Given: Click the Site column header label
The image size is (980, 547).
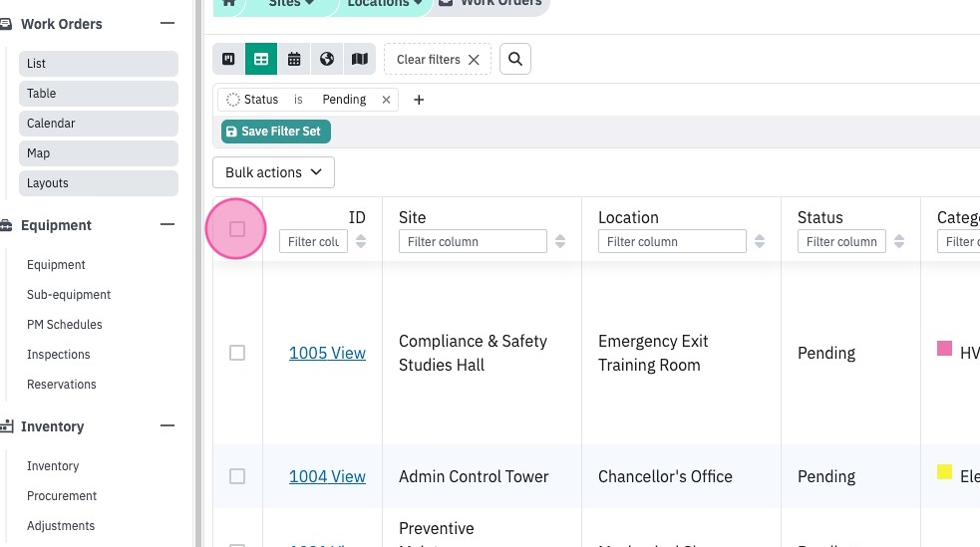Looking at the screenshot, I should tap(412, 217).
